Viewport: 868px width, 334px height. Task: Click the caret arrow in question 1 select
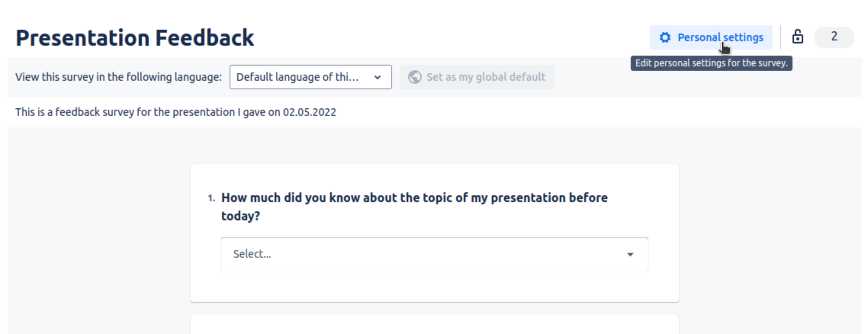point(630,254)
